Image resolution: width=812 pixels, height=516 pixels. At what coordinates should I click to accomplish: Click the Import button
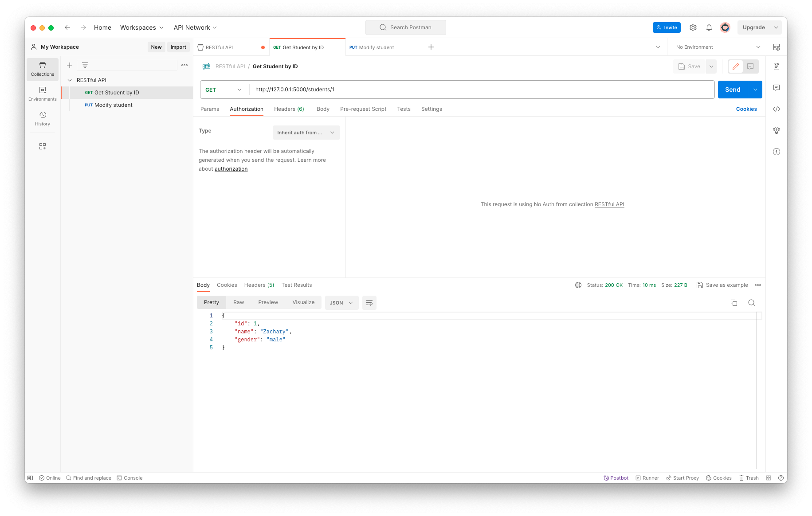pyautogui.click(x=178, y=47)
